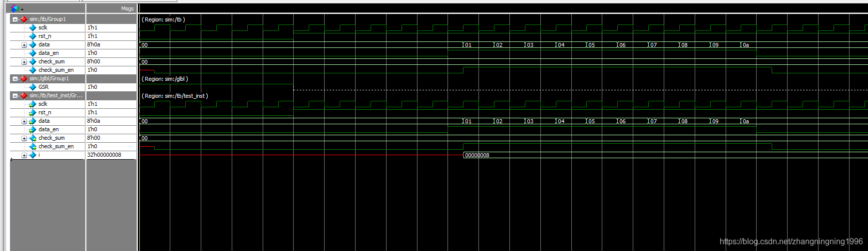Screen dimensions: 868x251
Task: Click blue diamond icon of check_sum_en in sim:/tb/Group1
Action: coord(33,70)
